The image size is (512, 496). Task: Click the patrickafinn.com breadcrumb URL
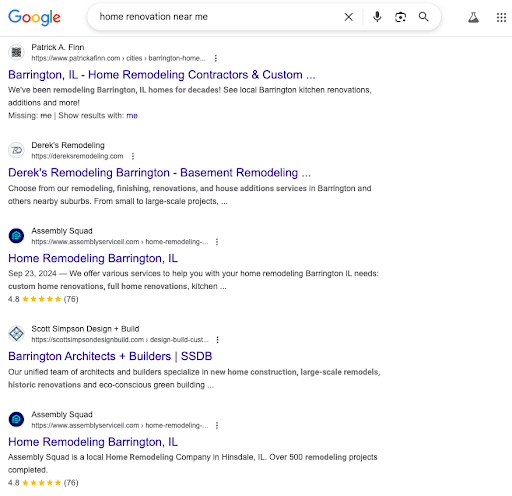118,58
